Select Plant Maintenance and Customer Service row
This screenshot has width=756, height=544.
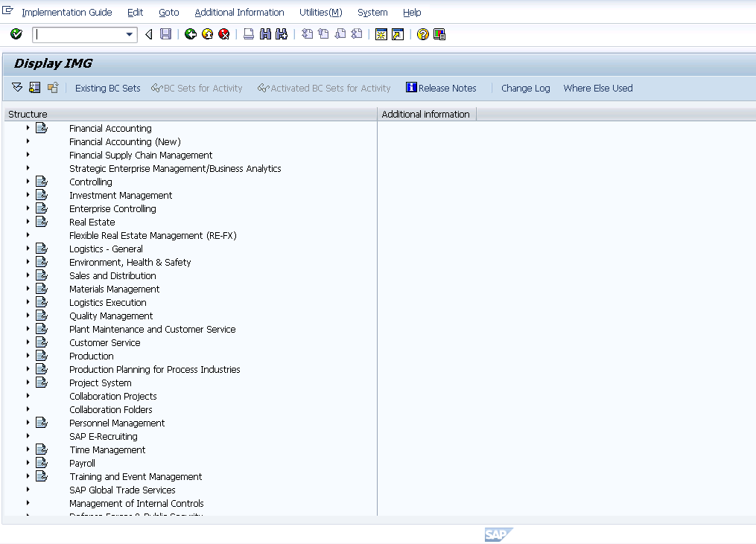(x=153, y=329)
